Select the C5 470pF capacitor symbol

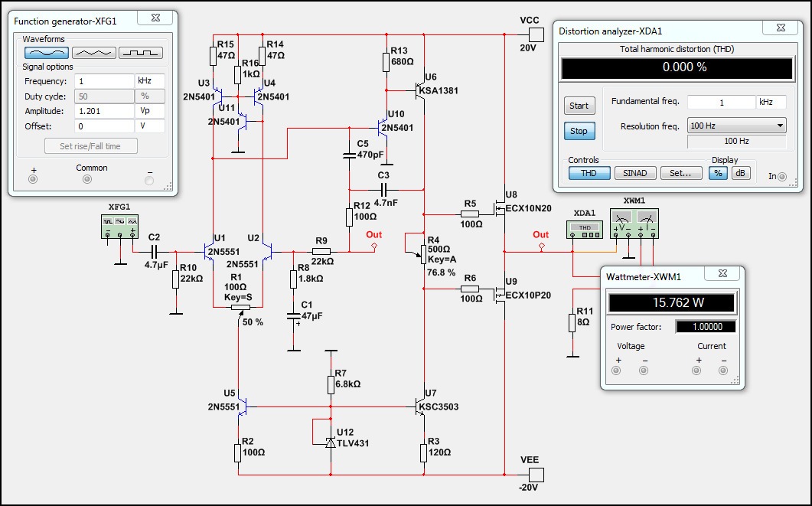pos(350,155)
